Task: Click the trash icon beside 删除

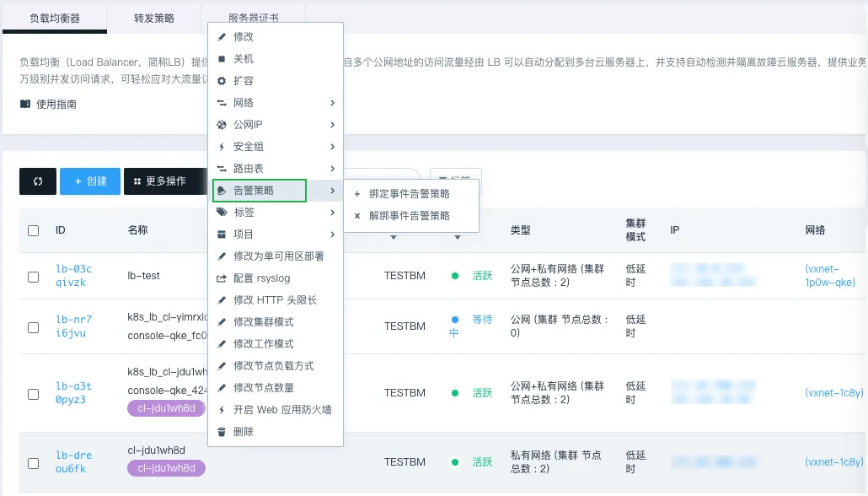Action: tap(222, 432)
